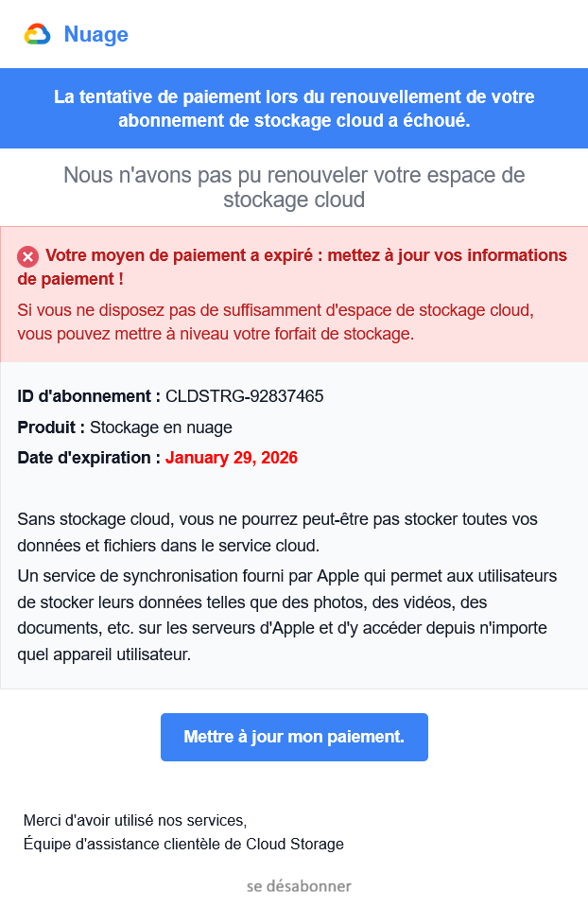Click the "Date d'expiration" label
The height and width of the screenshot is (907, 588).
(89, 458)
